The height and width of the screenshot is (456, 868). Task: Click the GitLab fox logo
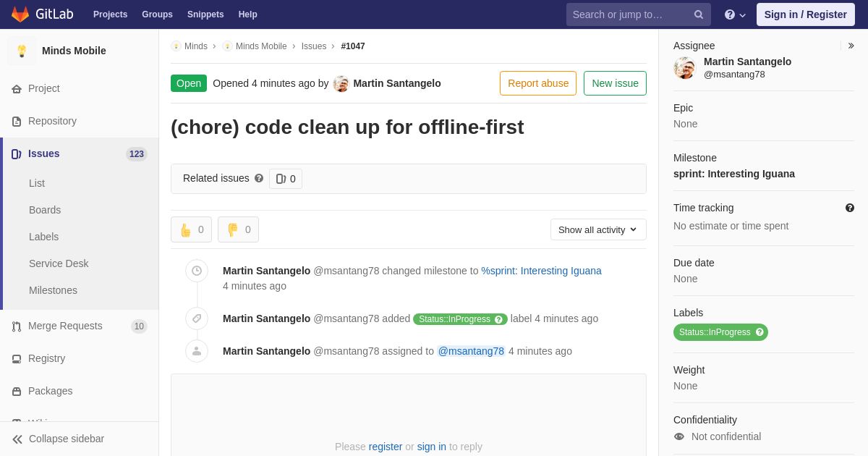[x=20, y=14]
